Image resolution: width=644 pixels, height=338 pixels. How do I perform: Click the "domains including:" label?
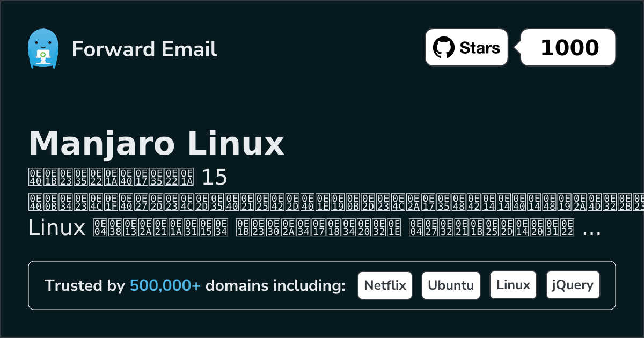275,286
